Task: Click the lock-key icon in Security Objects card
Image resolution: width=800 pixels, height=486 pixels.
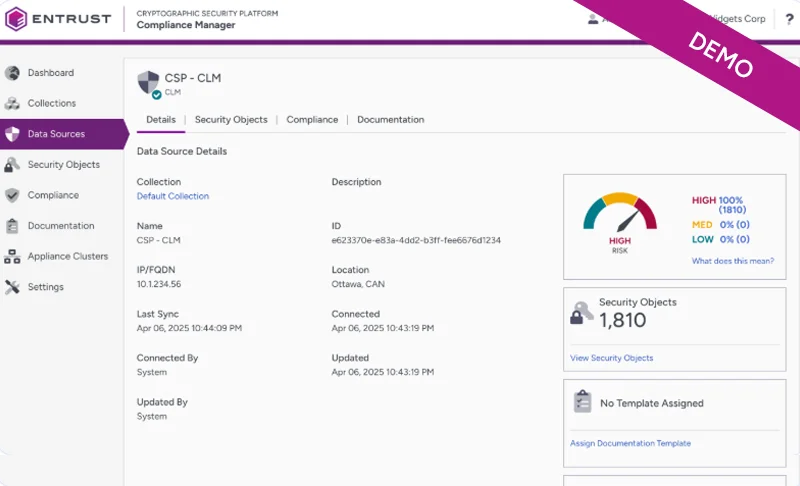Action: pyautogui.click(x=582, y=313)
